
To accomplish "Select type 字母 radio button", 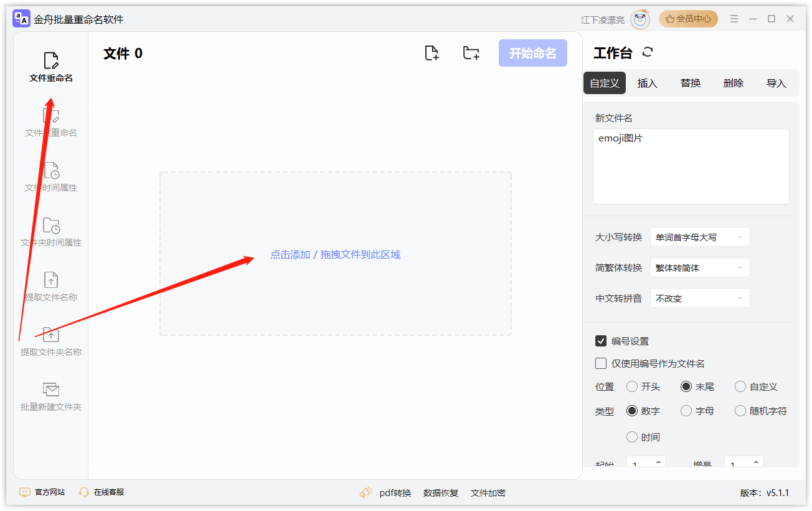I will pos(686,411).
